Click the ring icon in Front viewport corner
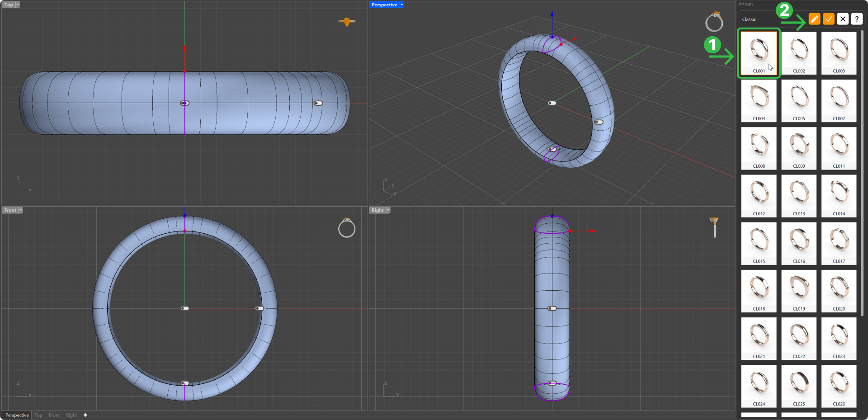Image resolution: width=868 pixels, height=420 pixels. click(347, 228)
